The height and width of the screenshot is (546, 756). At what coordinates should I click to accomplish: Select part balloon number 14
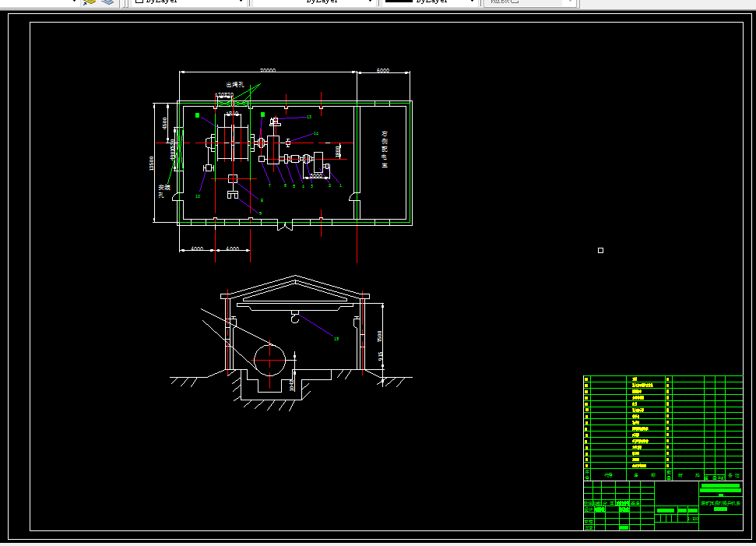[x=316, y=133]
